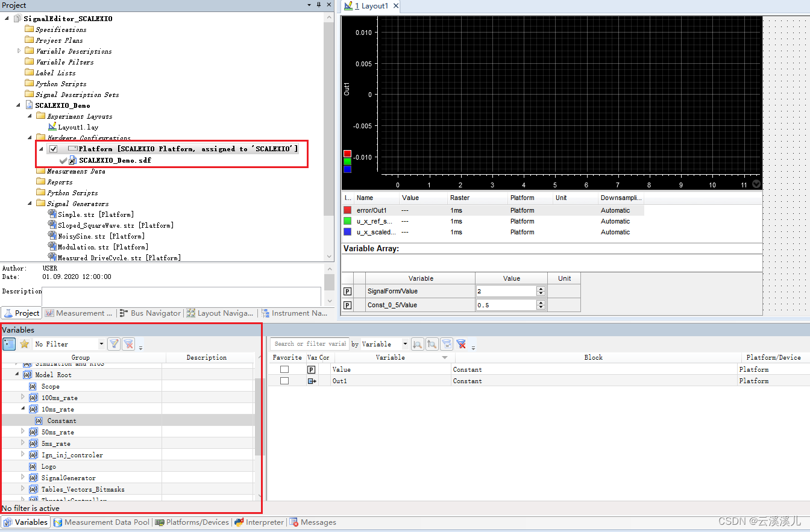Check the Favorite box for the Out1 row
Image resolution: width=810 pixels, height=532 pixels.
click(x=284, y=381)
